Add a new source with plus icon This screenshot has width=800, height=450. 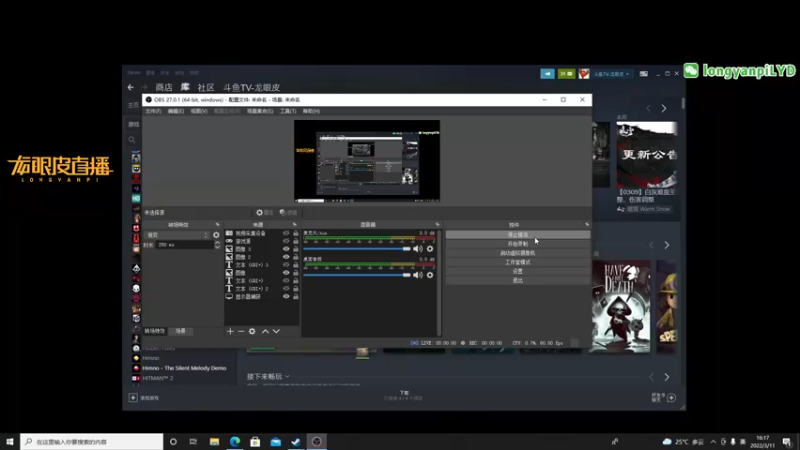(x=230, y=332)
